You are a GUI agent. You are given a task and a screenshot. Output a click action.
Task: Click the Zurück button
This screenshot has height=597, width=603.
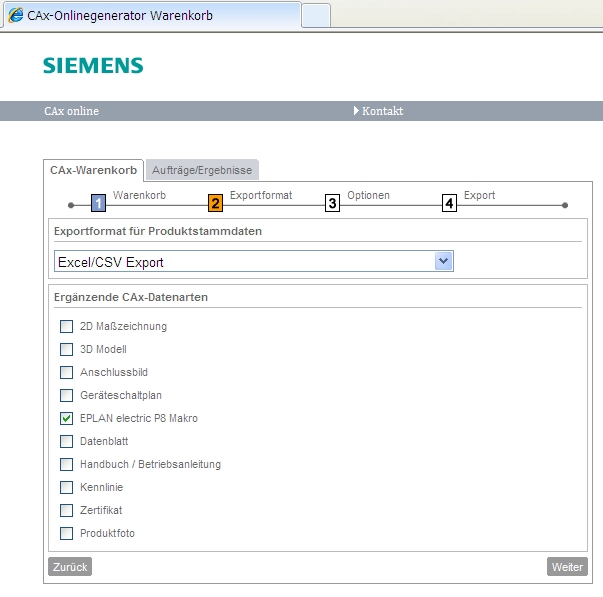(70, 567)
